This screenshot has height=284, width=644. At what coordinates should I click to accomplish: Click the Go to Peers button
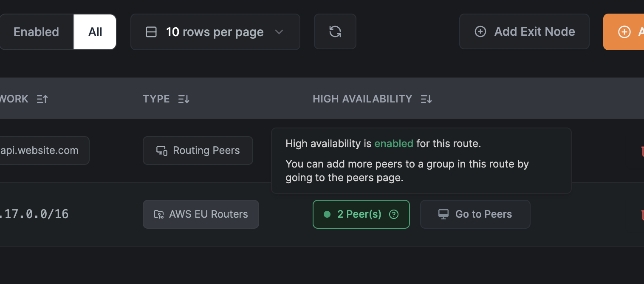click(x=475, y=214)
